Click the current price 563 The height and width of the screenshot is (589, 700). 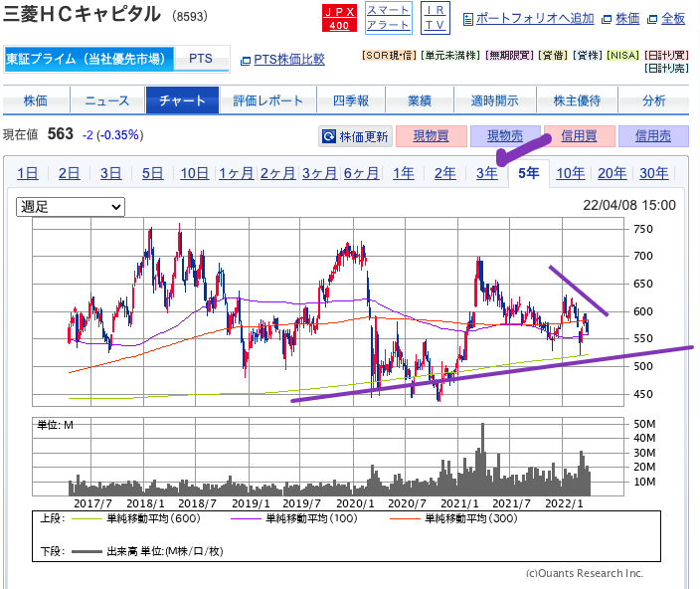61,134
